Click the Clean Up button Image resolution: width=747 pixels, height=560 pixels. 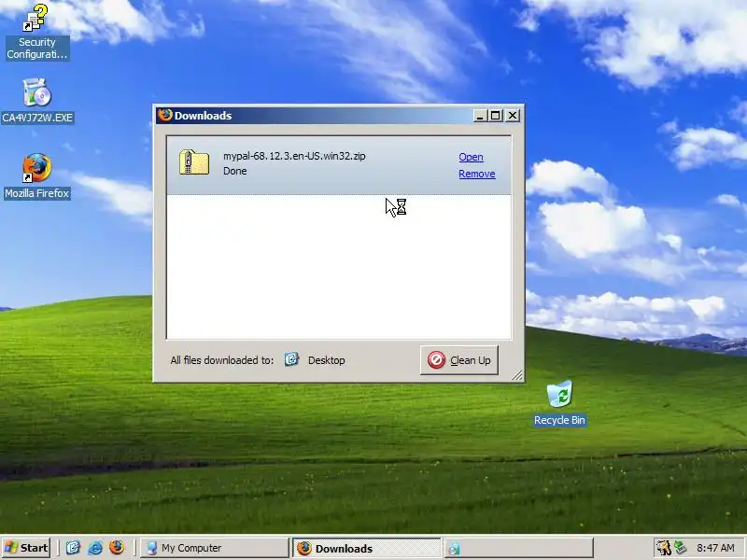click(459, 360)
